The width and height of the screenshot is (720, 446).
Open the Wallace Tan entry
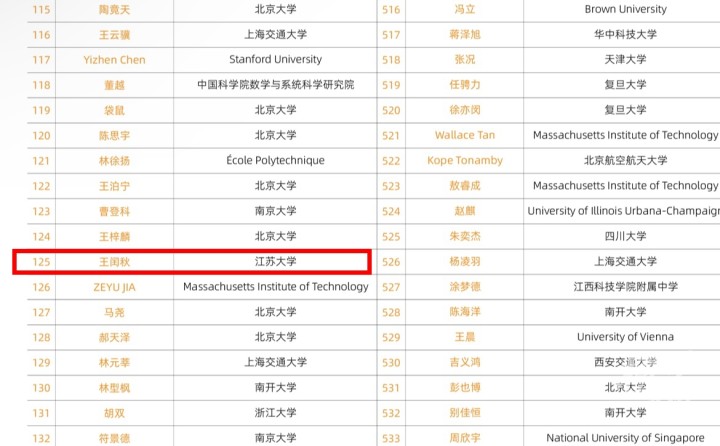tap(465, 135)
